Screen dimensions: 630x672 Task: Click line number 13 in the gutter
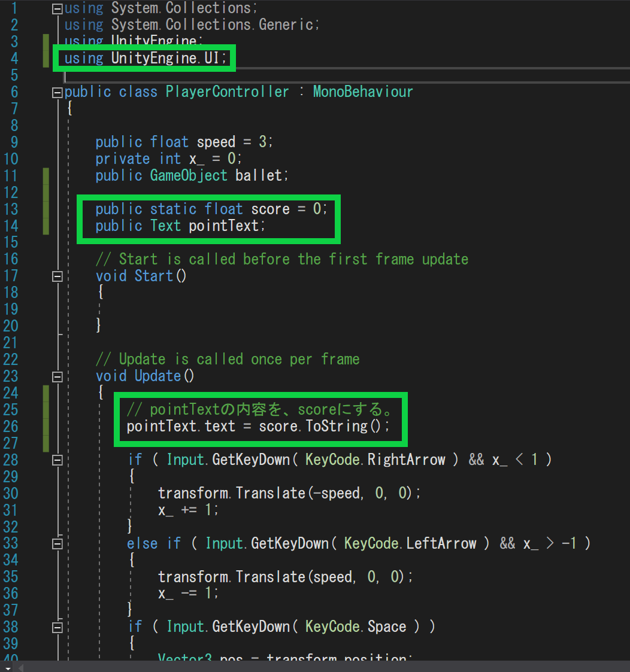point(11,209)
